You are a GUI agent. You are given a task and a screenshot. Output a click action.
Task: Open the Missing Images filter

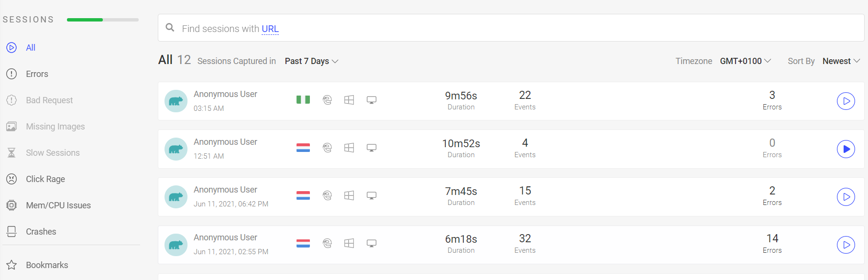point(55,127)
